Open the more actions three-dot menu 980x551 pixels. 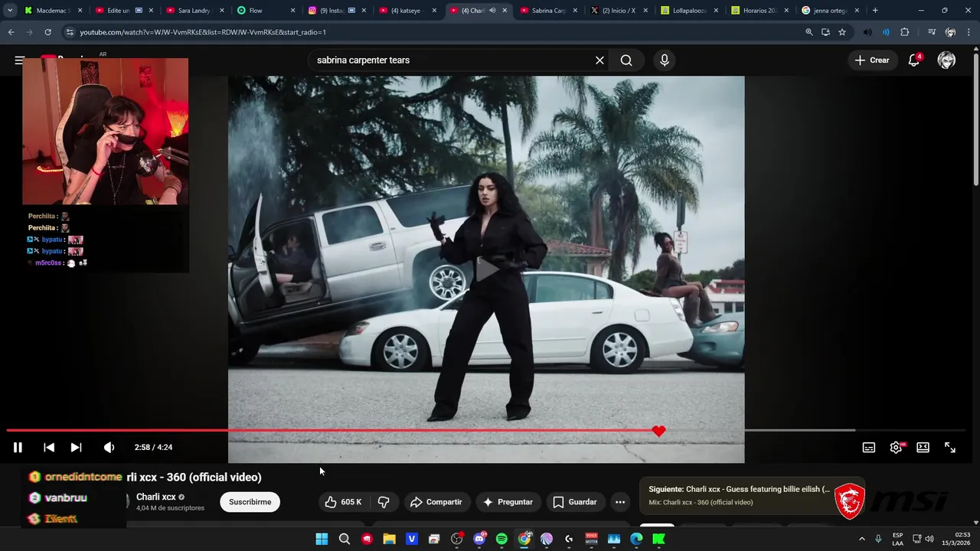tap(620, 502)
